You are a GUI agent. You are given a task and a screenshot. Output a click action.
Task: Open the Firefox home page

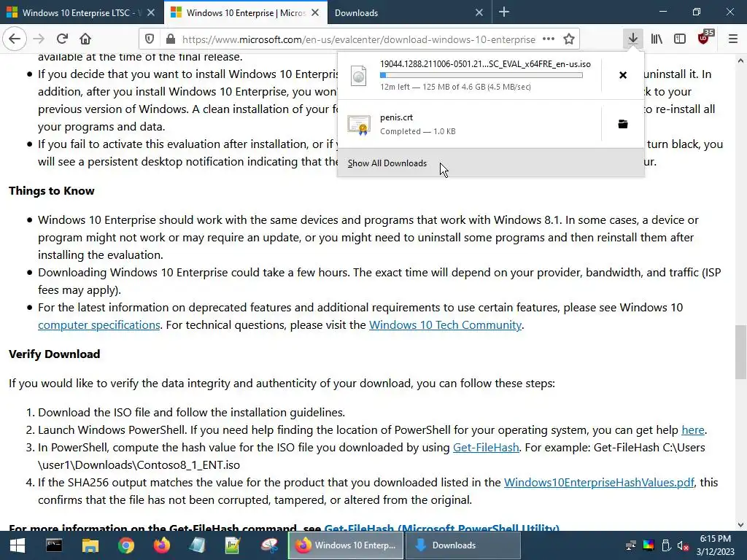tap(85, 39)
